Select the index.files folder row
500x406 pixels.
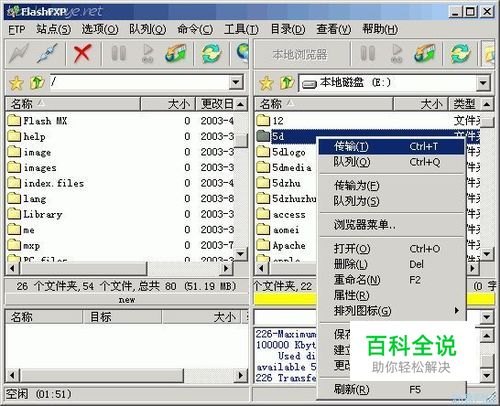click(121, 183)
